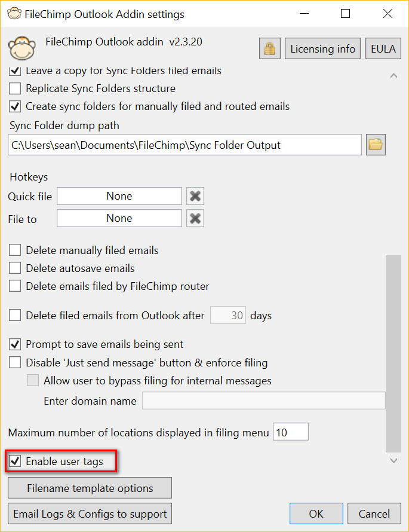409x532 pixels.
Task: Toggle Create sync folders for manually filed emails
Action: click(x=15, y=106)
